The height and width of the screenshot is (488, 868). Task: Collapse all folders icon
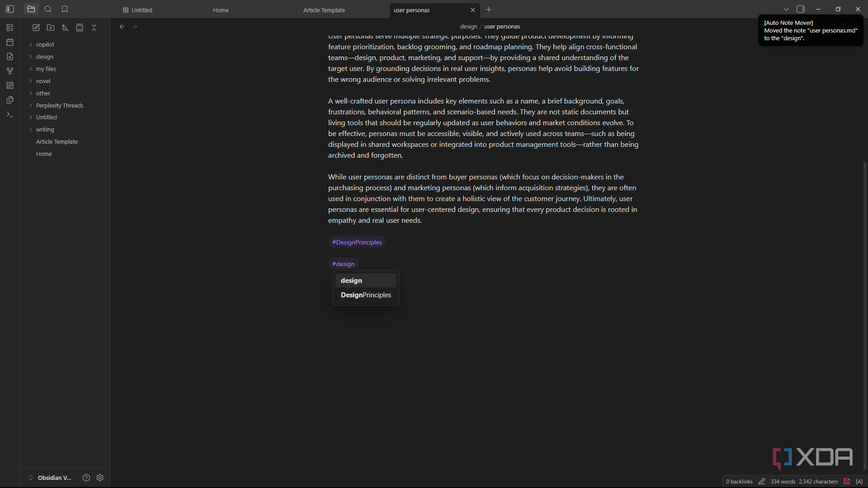click(94, 28)
